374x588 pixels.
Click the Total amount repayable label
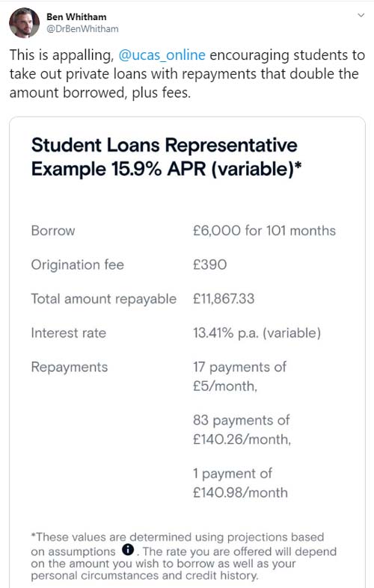[104, 299]
